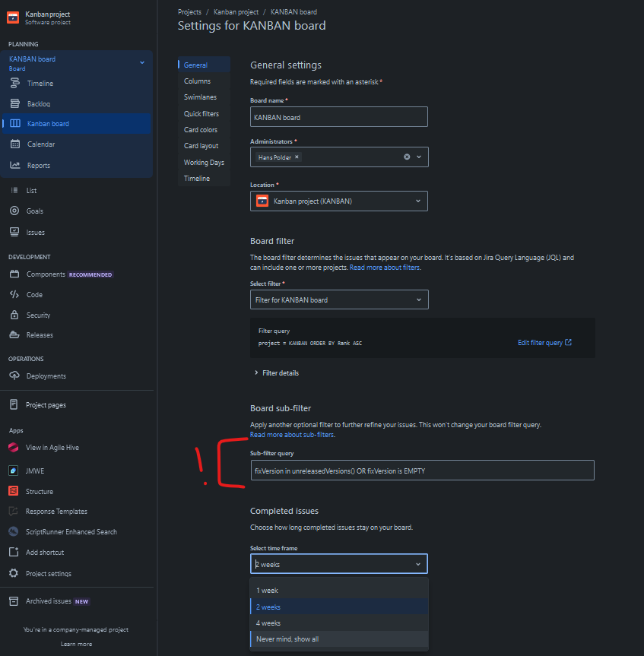This screenshot has width=644, height=656.
Task: Open the Project settings gear icon
Action: tap(14, 573)
